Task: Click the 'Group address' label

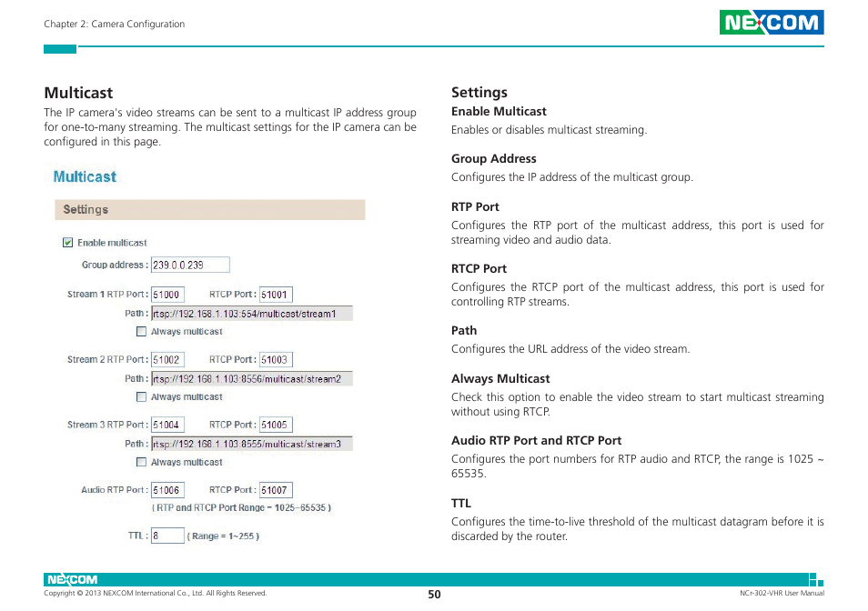Action: tap(115, 265)
